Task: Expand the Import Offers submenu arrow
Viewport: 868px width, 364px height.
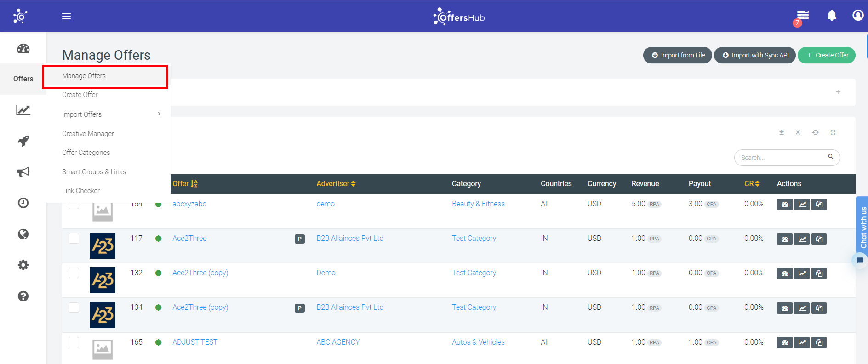Action: click(159, 114)
